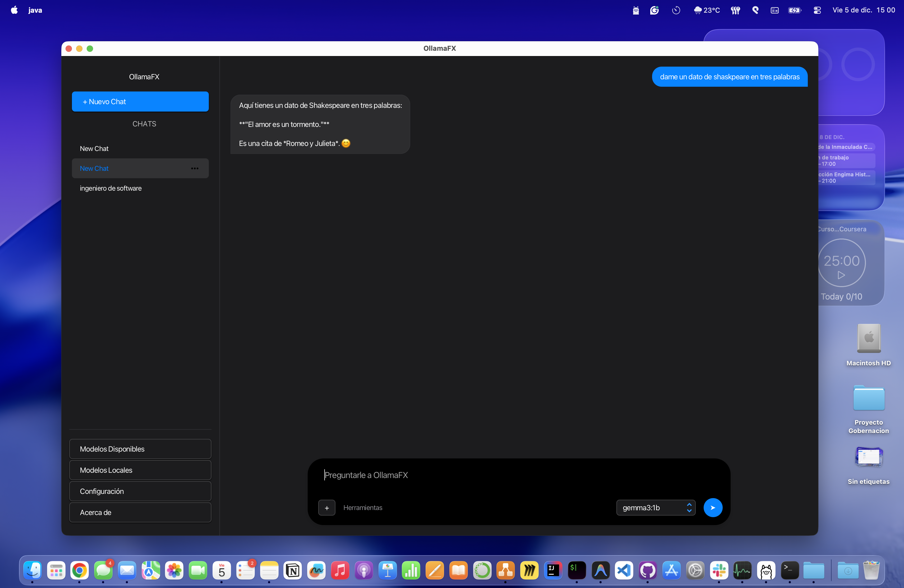
Task: Open Calendar from the Dock
Action: coord(222,571)
